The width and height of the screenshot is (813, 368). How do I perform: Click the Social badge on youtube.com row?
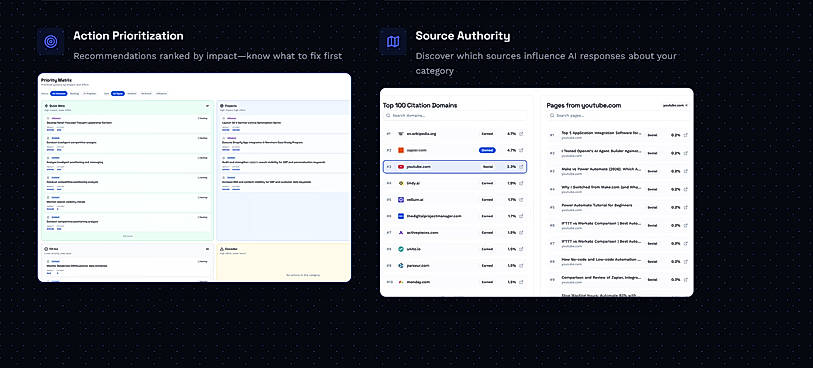487,167
